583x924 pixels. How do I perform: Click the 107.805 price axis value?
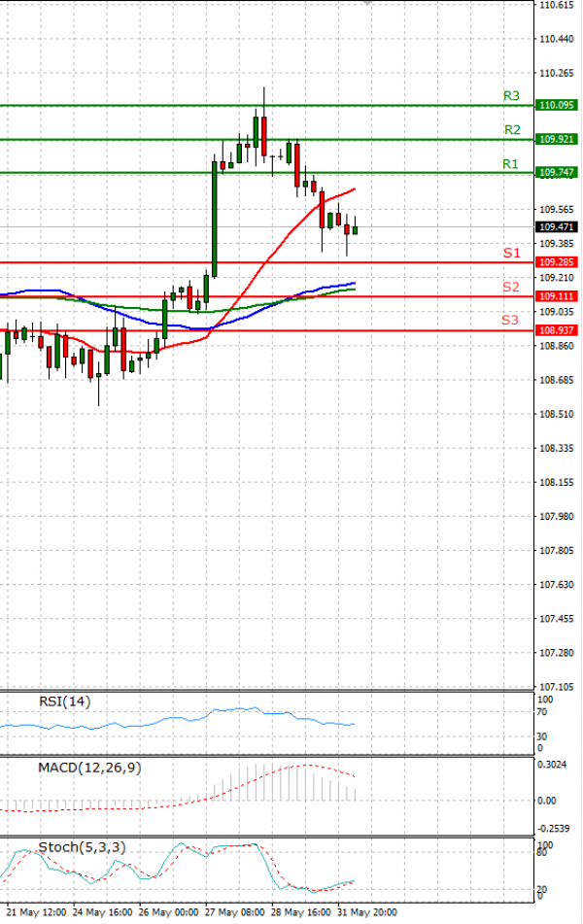pyautogui.click(x=557, y=551)
